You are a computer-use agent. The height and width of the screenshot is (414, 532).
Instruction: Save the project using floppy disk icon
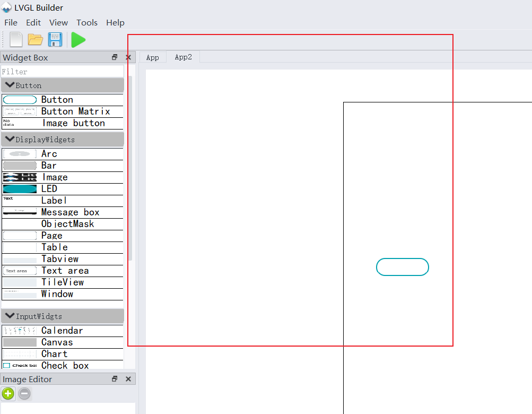coord(55,39)
